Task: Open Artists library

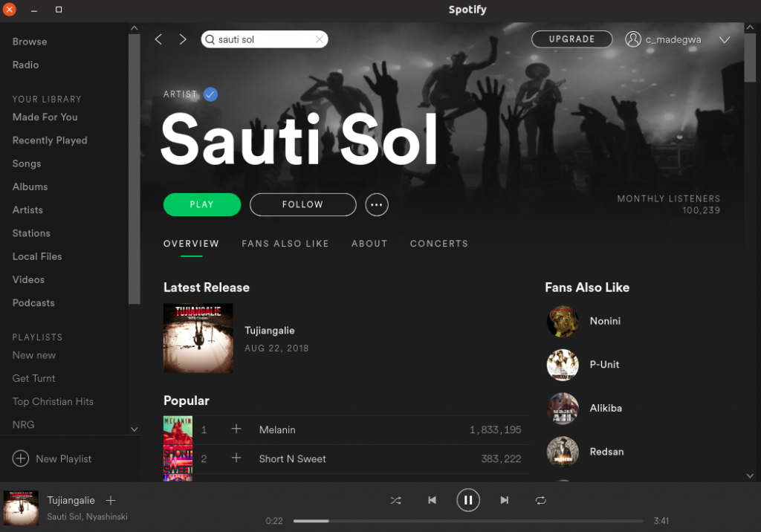Action: tap(27, 210)
